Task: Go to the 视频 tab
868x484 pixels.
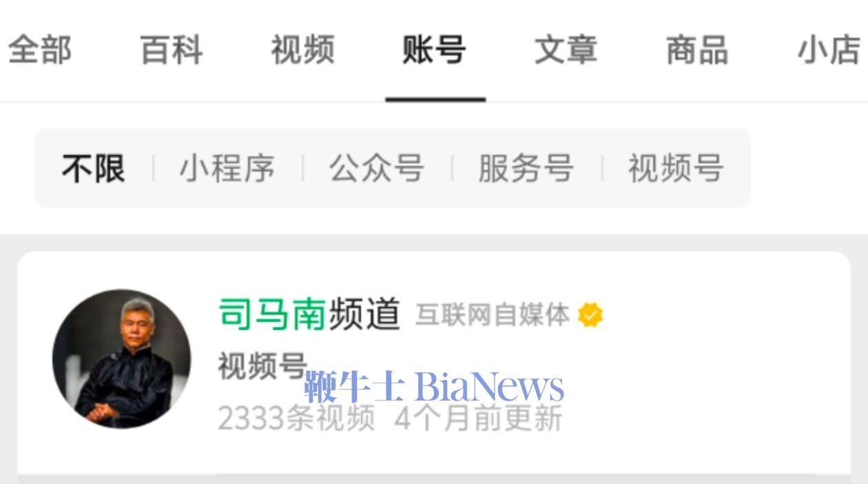Action: (x=303, y=50)
